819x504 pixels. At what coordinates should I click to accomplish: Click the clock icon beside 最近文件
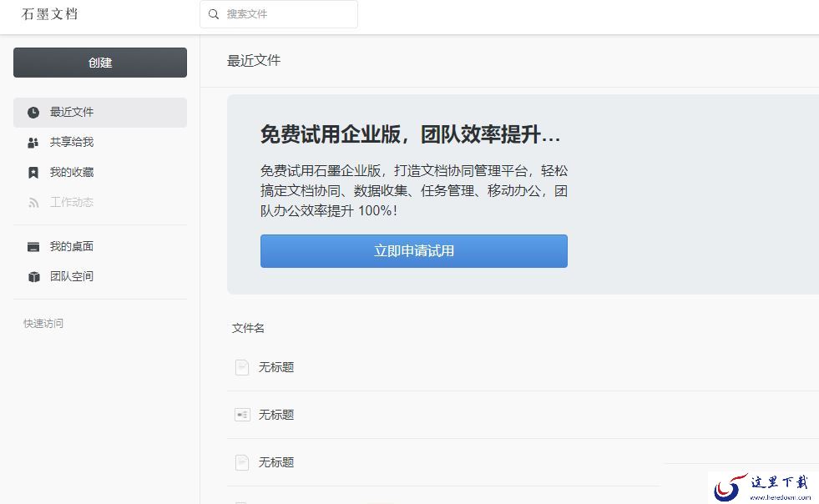pos(33,113)
